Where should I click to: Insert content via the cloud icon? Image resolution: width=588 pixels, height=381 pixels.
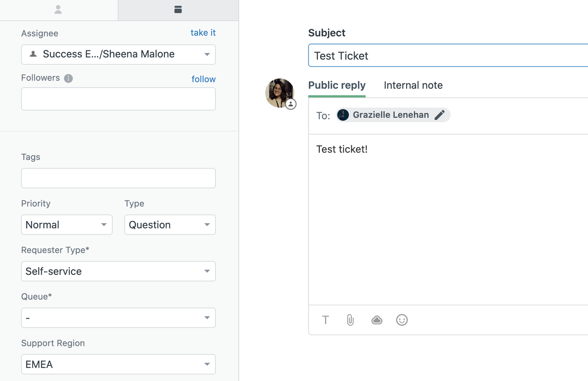[x=377, y=320]
